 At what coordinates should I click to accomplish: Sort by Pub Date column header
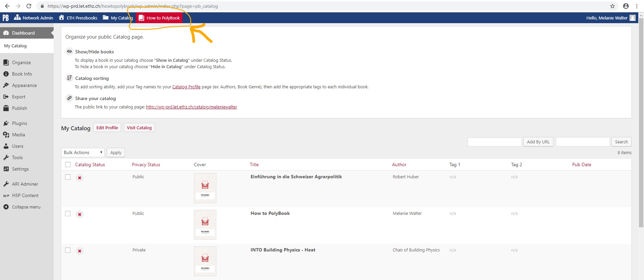coord(582,165)
